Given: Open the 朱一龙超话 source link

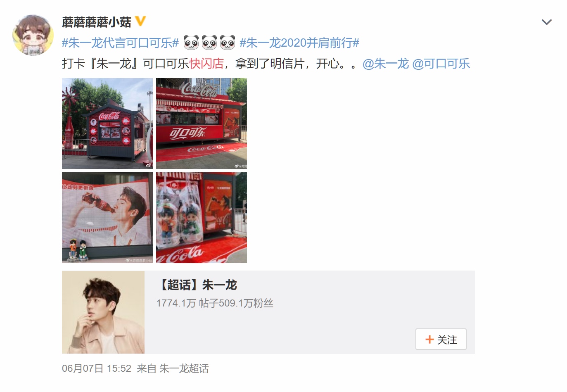Looking at the screenshot, I should click(184, 368).
